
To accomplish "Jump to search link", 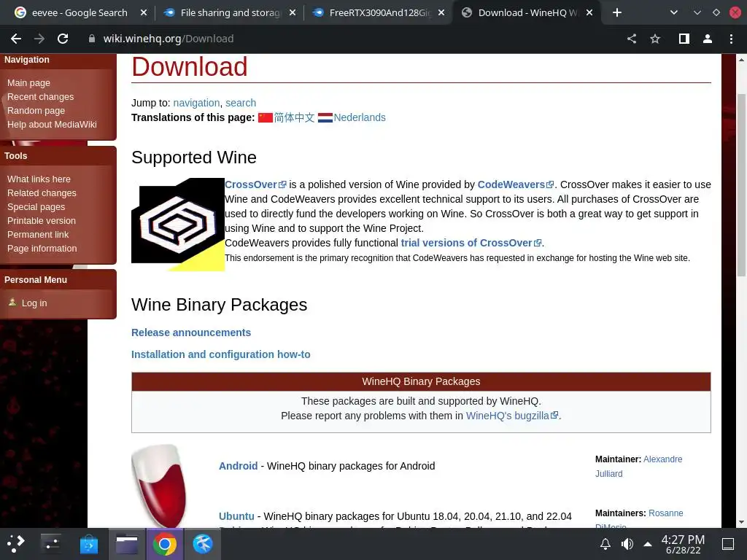I will 241,103.
